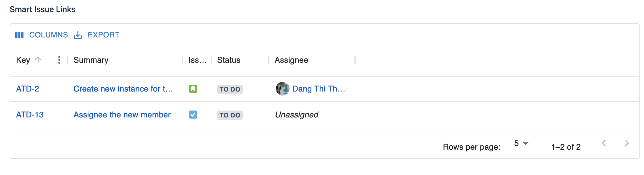
Task: Click Dang Thi assignee avatar
Action: [x=282, y=89]
